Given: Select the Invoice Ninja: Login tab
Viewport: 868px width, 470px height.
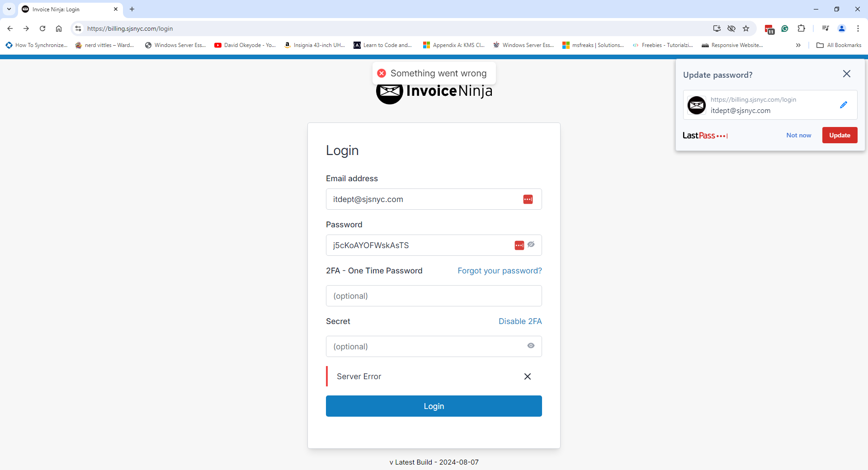Looking at the screenshot, I should 70,9.
